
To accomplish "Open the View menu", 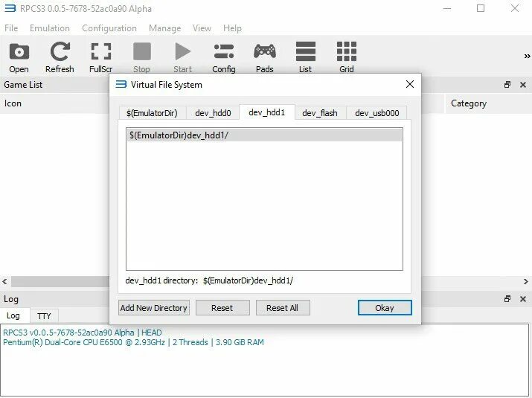I will (x=202, y=28).
